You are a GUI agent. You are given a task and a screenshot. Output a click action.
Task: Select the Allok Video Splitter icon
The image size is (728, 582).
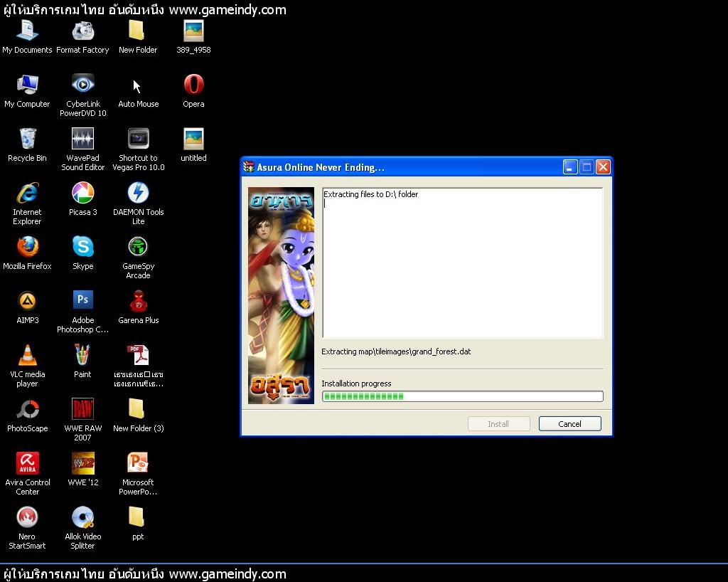pyautogui.click(x=82, y=517)
